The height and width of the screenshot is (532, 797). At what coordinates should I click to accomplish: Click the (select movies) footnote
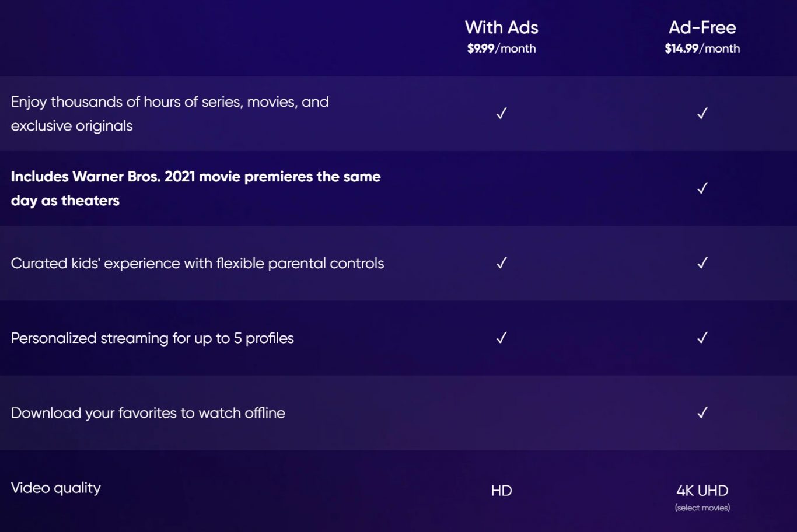coord(702,508)
